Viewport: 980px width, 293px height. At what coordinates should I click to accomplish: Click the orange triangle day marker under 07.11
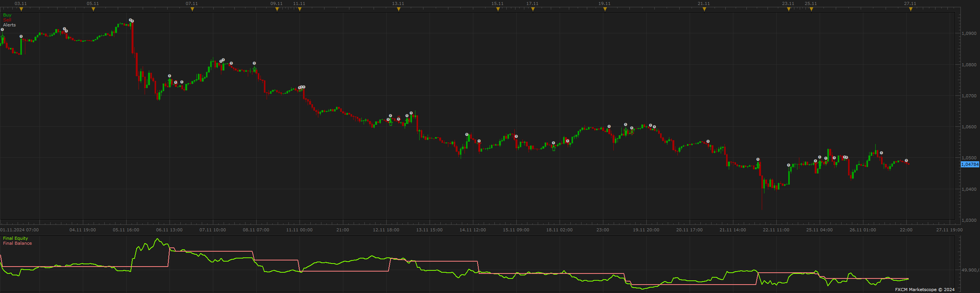(192, 9)
